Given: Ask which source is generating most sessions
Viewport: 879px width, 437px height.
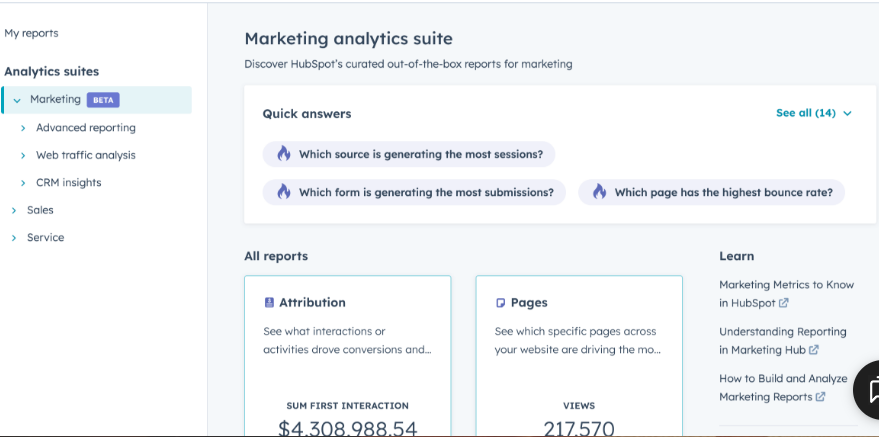Looking at the screenshot, I should click(409, 154).
